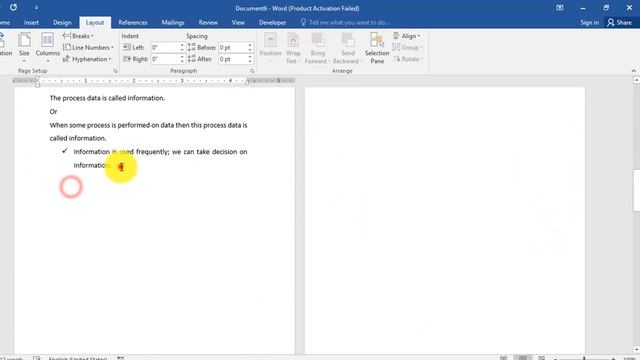The image size is (640, 360).
Task: Click the Right indent input field
Action: coord(165,59)
